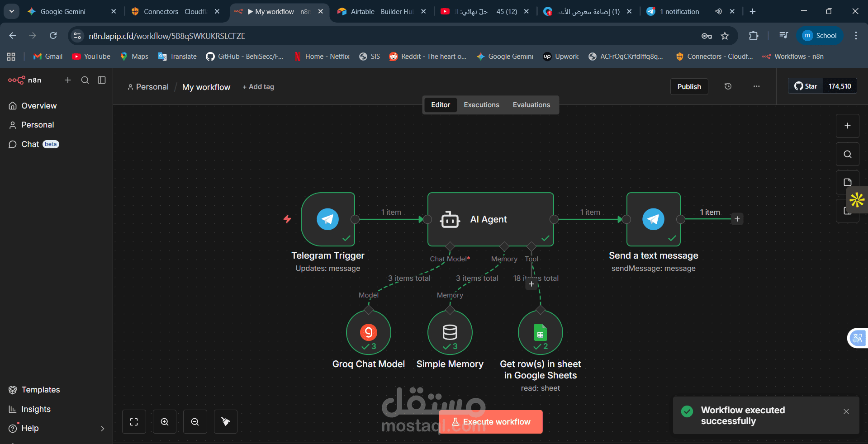Switch to the Executions tab
The width and height of the screenshot is (868, 444).
click(x=481, y=105)
